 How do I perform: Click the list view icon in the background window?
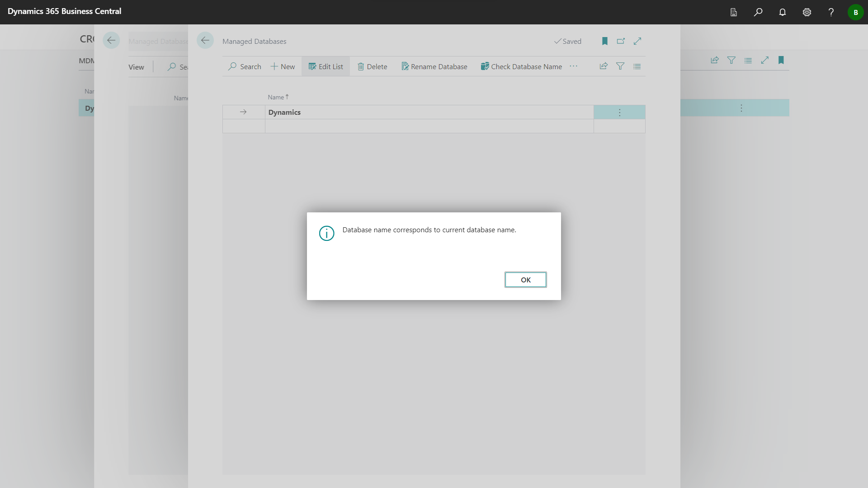pos(748,60)
